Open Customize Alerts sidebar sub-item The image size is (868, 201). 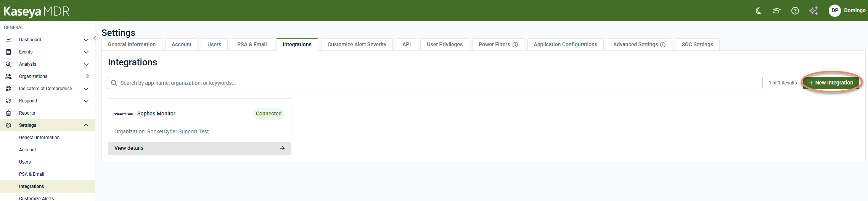pos(37,198)
